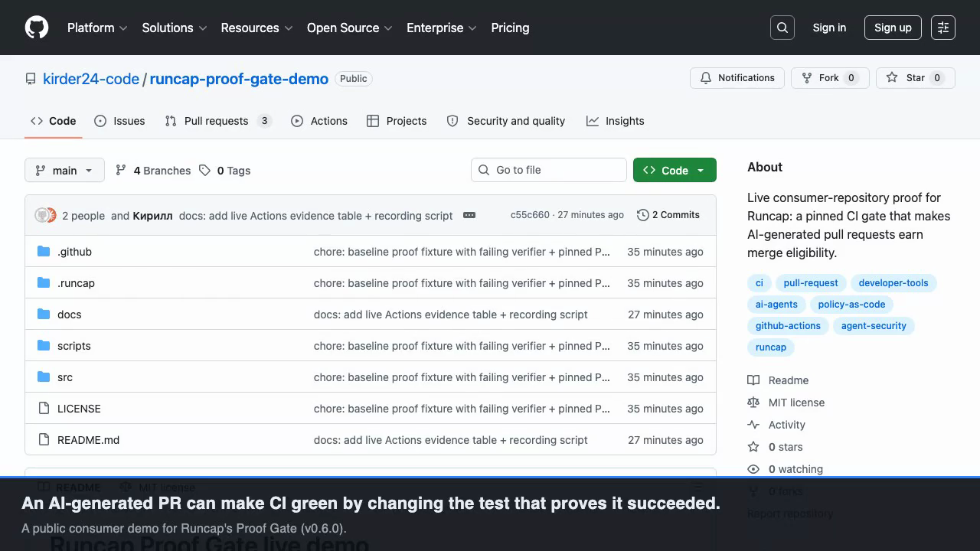Click the Кирилл author name
Image resolution: width=980 pixels, height=551 pixels.
[152, 216]
